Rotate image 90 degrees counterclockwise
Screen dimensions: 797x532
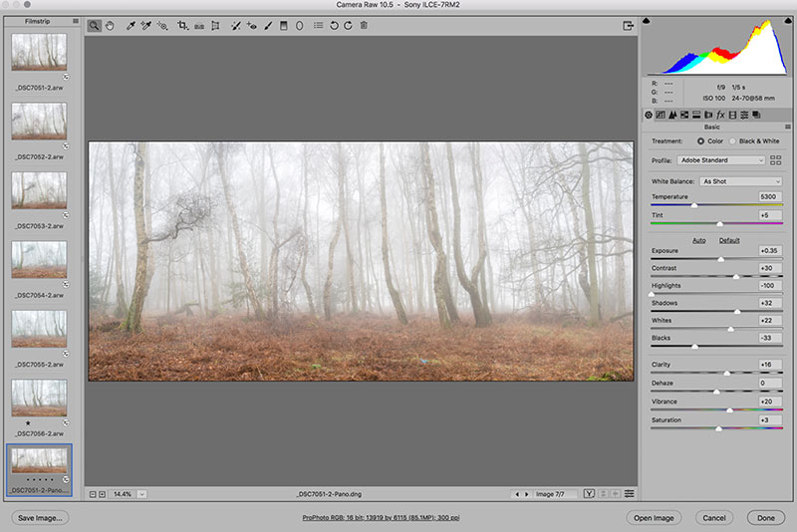tap(334, 26)
